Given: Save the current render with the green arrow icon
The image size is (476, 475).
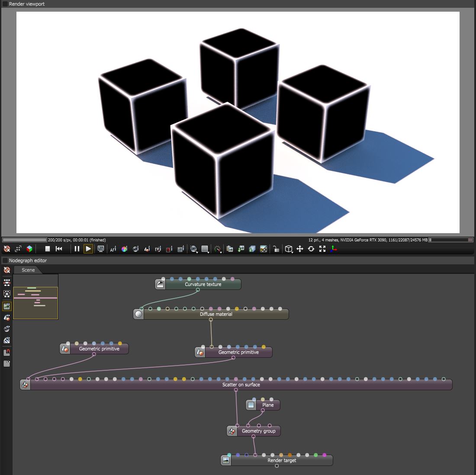Looking at the screenshot, I should [x=241, y=249].
